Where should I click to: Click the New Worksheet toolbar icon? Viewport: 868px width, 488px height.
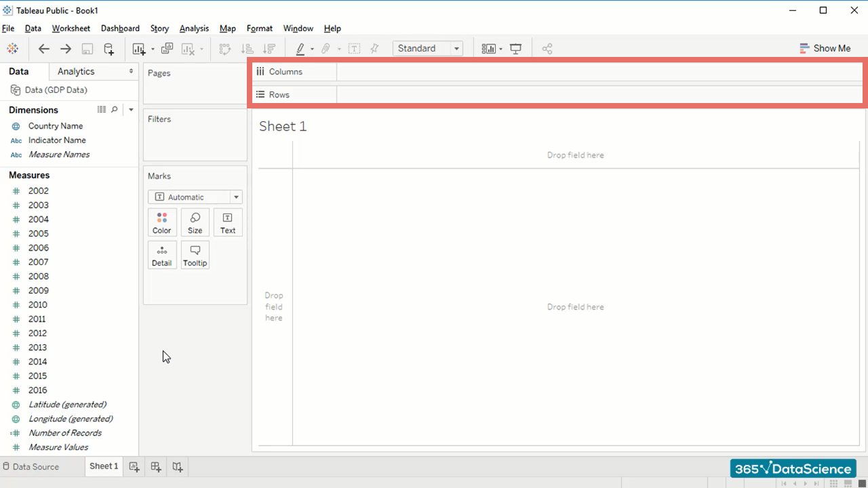click(x=139, y=49)
